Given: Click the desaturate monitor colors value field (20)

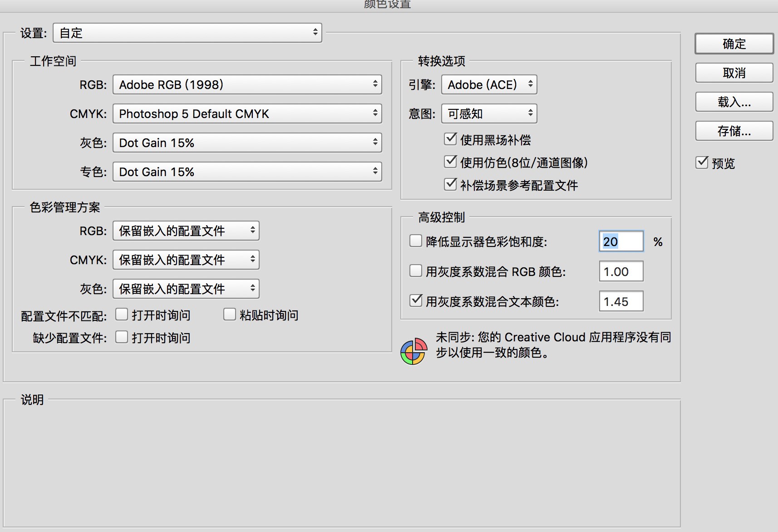Looking at the screenshot, I should pyautogui.click(x=621, y=241).
